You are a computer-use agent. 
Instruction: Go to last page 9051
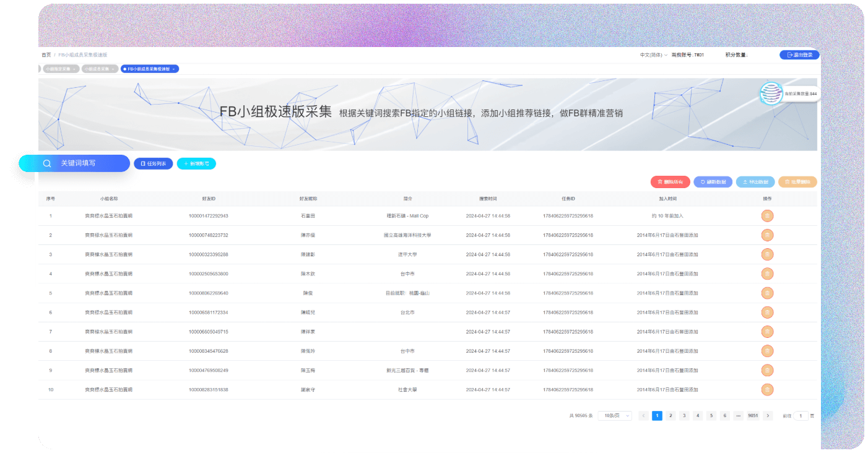(753, 416)
